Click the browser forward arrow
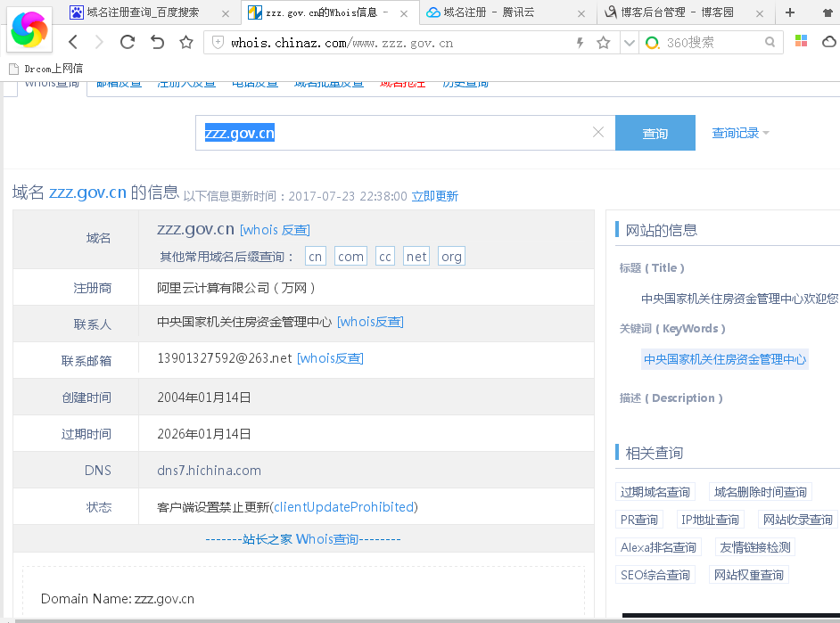This screenshot has width=840, height=623. 99,42
